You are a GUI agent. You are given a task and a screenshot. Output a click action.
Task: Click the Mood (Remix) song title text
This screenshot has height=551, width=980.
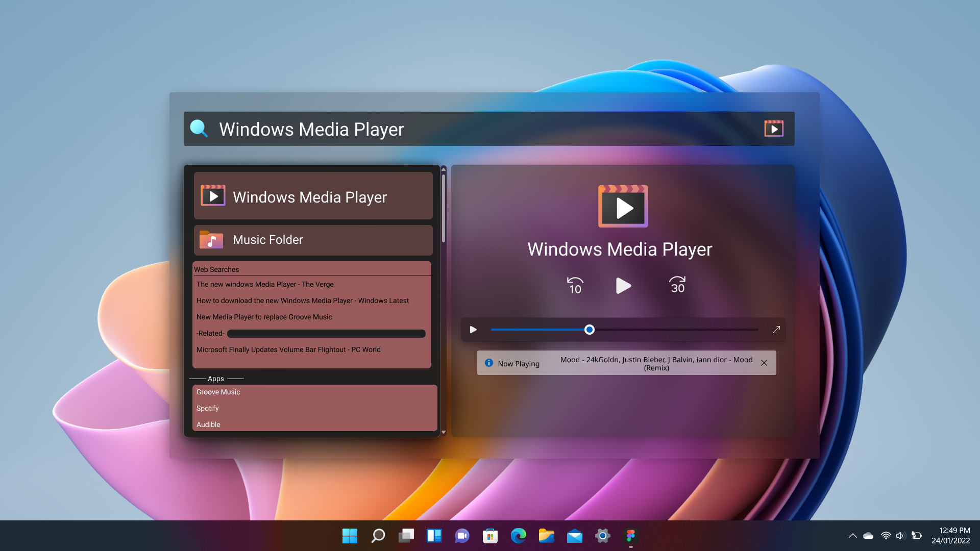click(x=656, y=363)
